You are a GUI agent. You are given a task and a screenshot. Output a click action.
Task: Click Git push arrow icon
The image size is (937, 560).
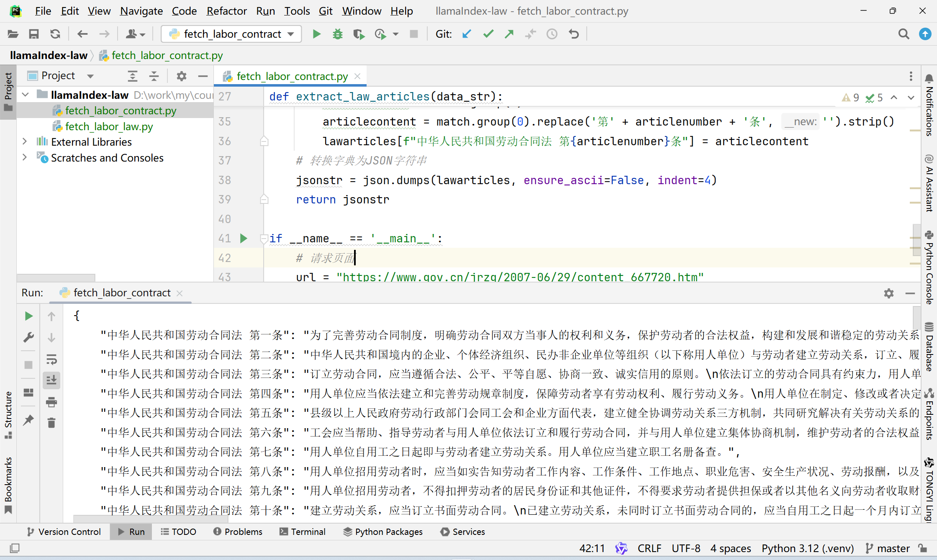[x=509, y=34]
